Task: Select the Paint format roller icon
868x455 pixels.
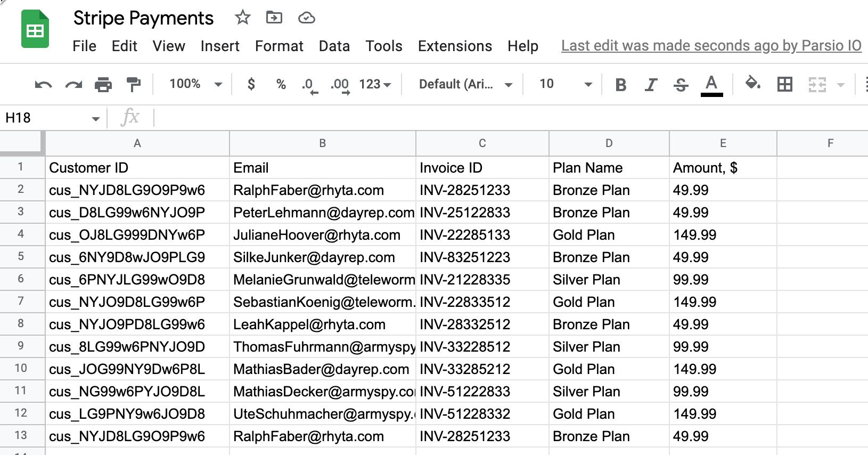Action: point(133,85)
